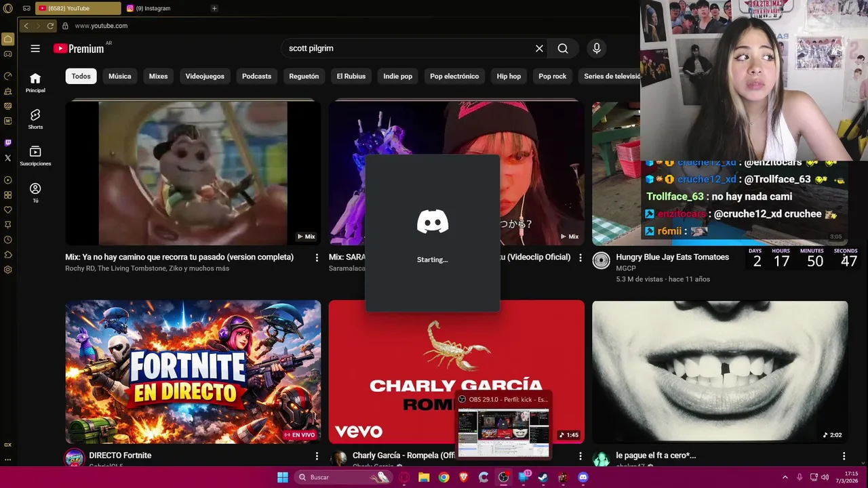The image size is (868, 488).
Task: Open Extensions cube icon in the sidebar
Action: click(8, 255)
